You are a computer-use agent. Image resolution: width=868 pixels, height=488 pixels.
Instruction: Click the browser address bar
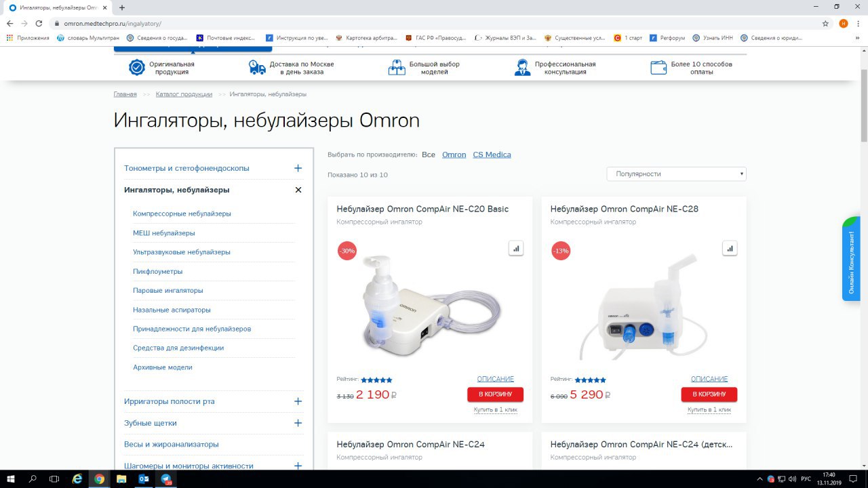click(x=434, y=23)
